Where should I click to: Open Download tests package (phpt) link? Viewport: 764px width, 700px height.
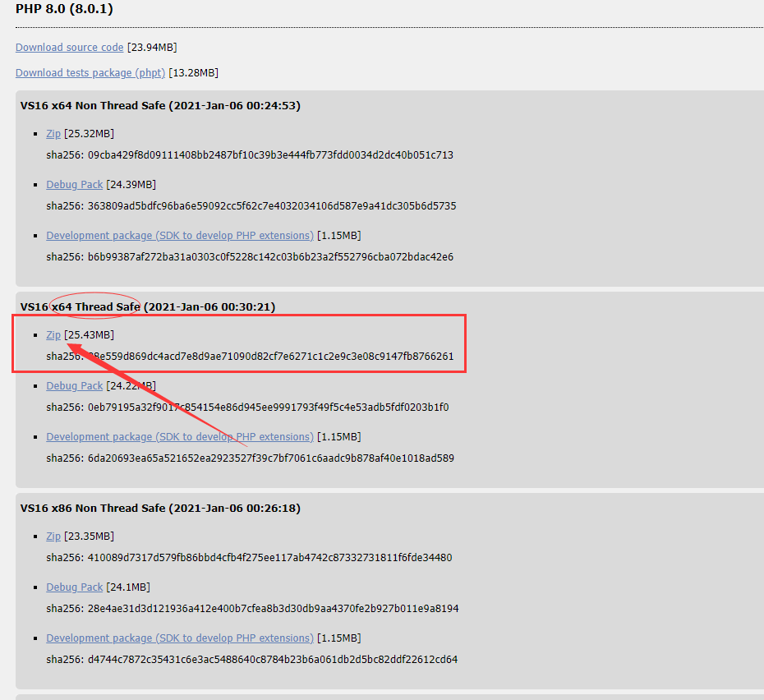pyautogui.click(x=90, y=72)
